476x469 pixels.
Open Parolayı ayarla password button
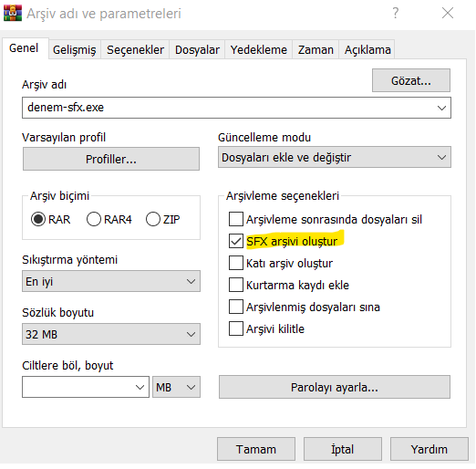pyautogui.click(x=335, y=387)
